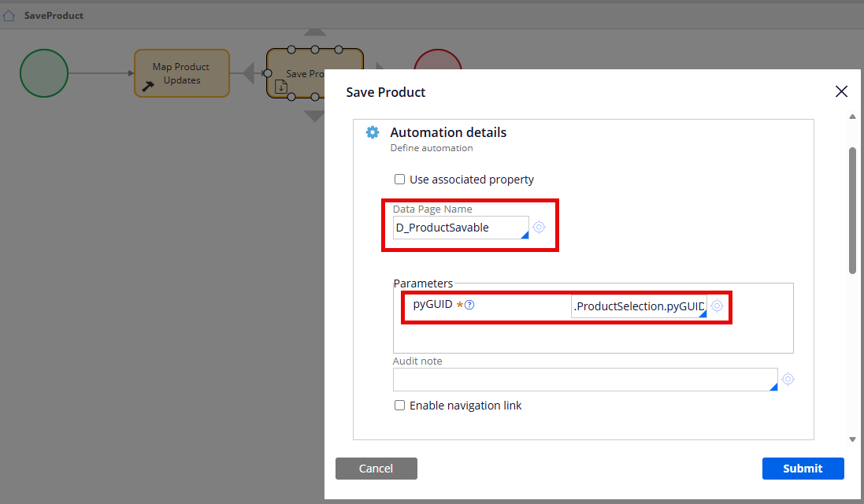The height and width of the screenshot is (504, 864).
Task: Click the dialog's vertical scrollbar thumb
Action: (x=852, y=209)
